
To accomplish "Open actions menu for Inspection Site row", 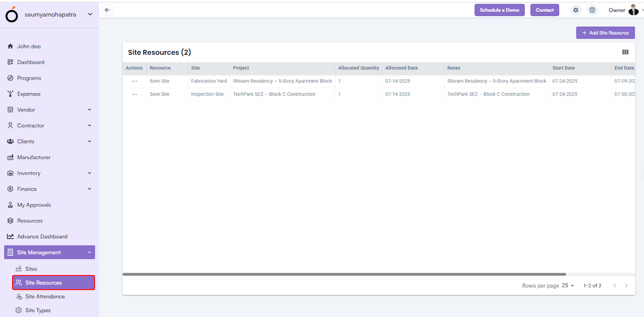I will click(x=134, y=94).
